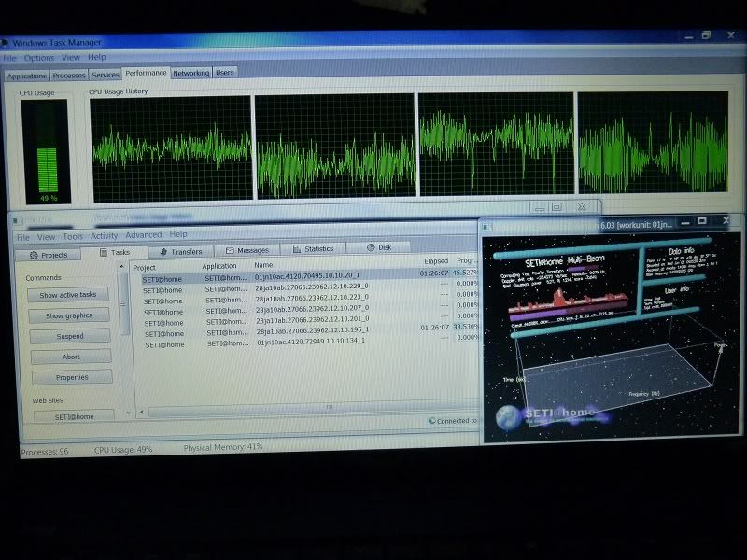Select the Messages envelope icon tab
Image resolution: width=747 pixels, height=560 pixels.
(x=230, y=250)
